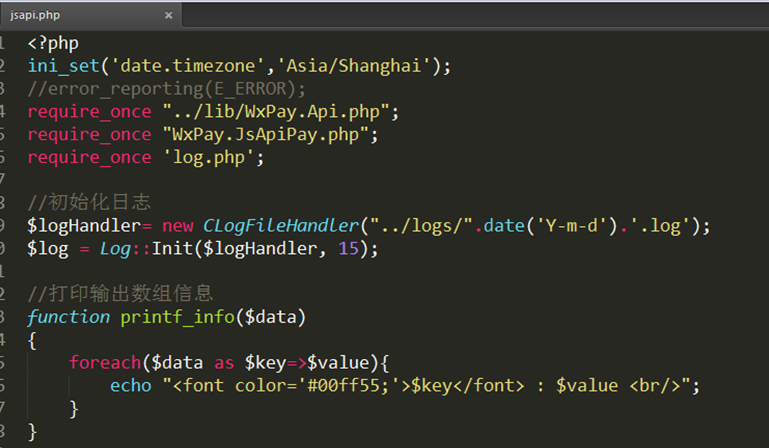
Task: Click the $logHandler= variable assignment
Action: pyautogui.click(x=89, y=226)
